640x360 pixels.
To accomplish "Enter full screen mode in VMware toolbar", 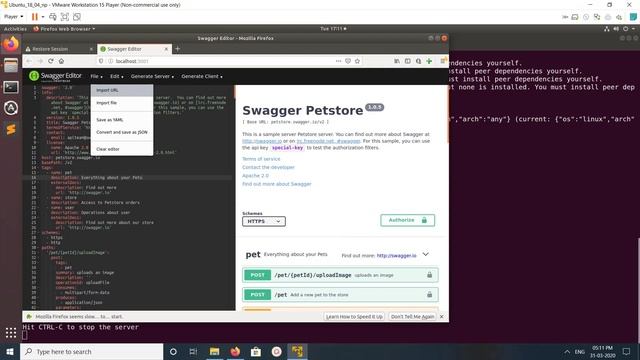I will (x=64, y=17).
